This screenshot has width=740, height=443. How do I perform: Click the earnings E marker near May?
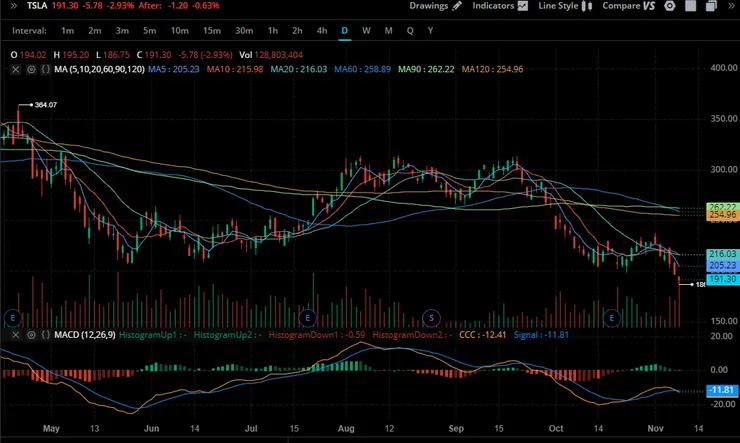click(x=13, y=318)
